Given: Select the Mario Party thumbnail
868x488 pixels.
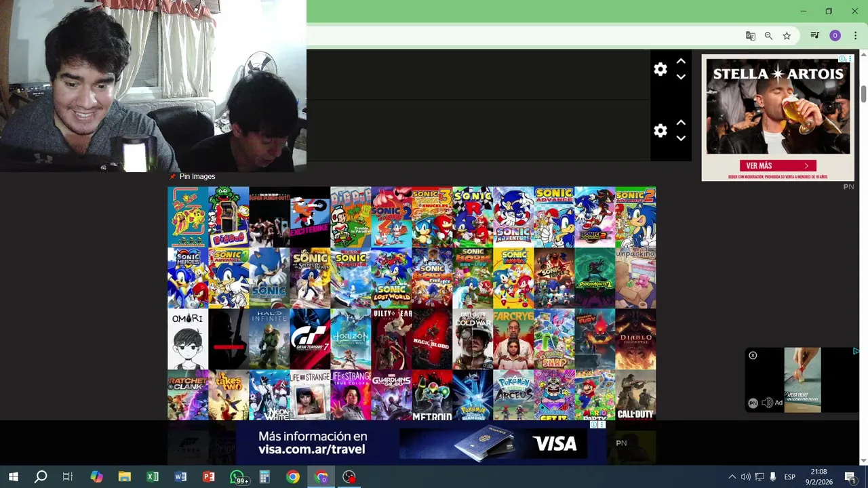Looking at the screenshot, I should (595, 395).
